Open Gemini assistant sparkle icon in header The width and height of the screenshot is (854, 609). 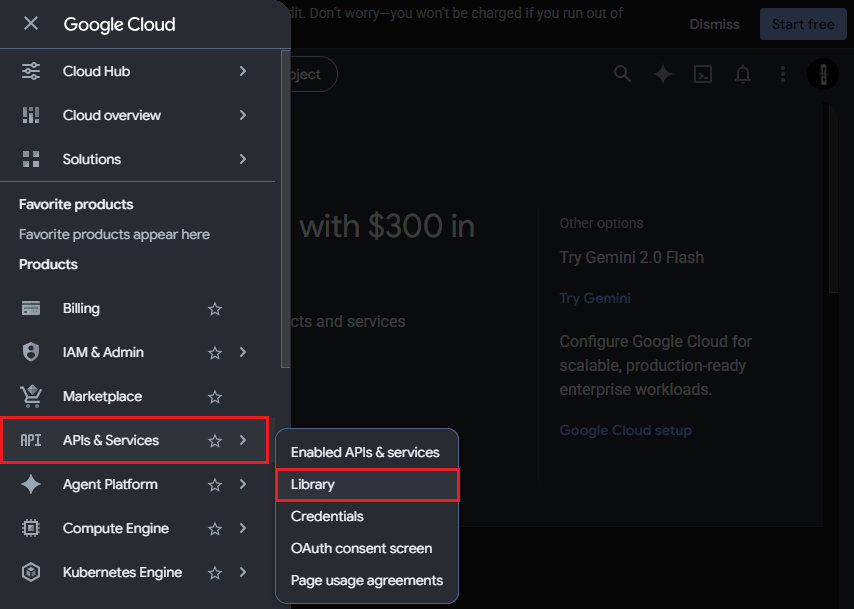(663, 74)
